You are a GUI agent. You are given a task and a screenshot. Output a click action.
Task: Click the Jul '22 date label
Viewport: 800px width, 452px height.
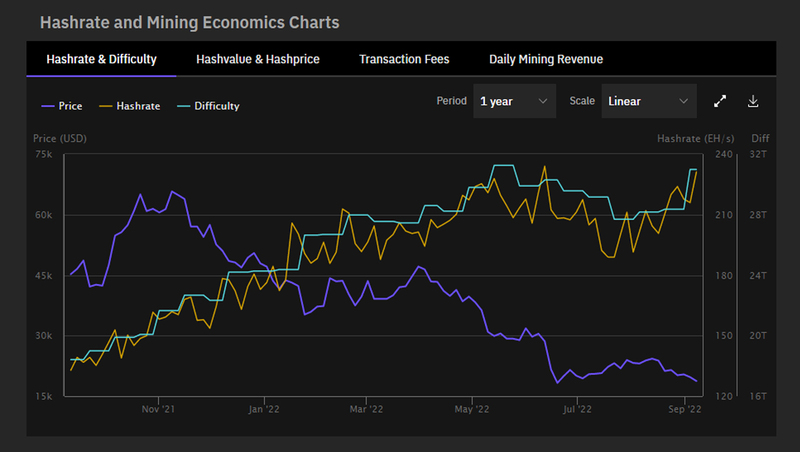pyautogui.click(x=577, y=409)
